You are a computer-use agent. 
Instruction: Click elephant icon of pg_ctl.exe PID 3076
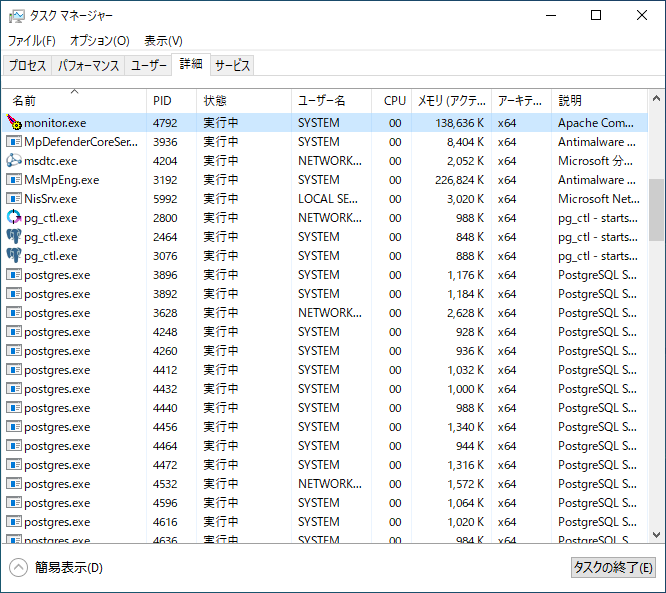[14, 256]
